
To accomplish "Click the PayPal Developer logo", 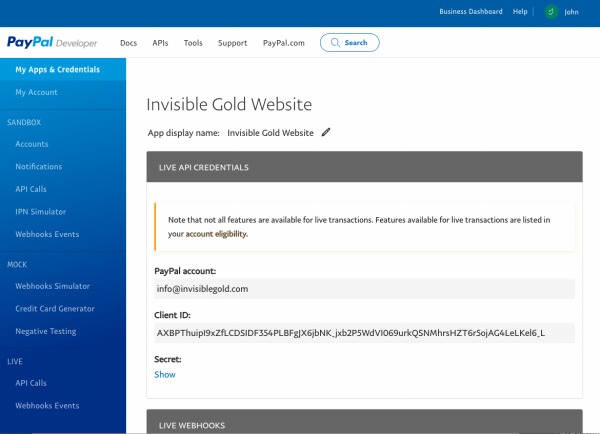I will pyautogui.click(x=52, y=42).
